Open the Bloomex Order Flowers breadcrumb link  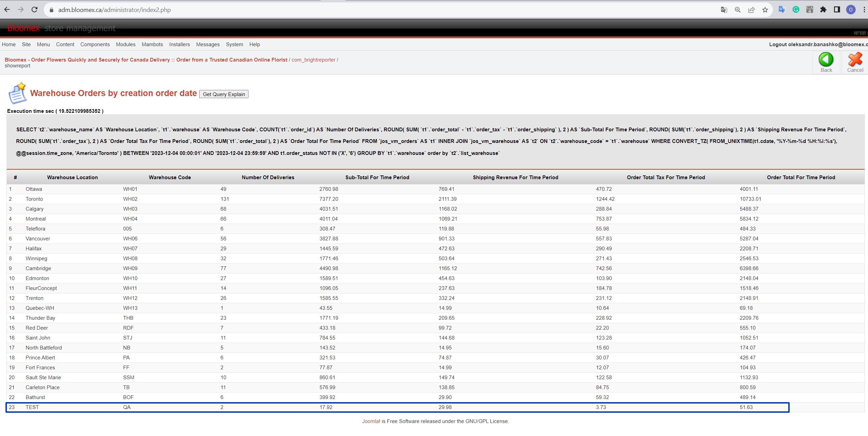(146, 60)
